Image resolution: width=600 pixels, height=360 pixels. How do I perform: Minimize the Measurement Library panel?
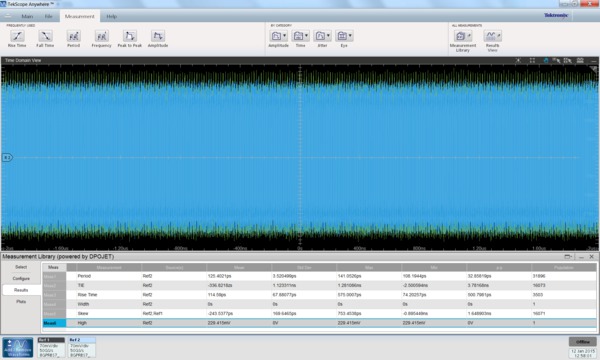pos(582,257)
